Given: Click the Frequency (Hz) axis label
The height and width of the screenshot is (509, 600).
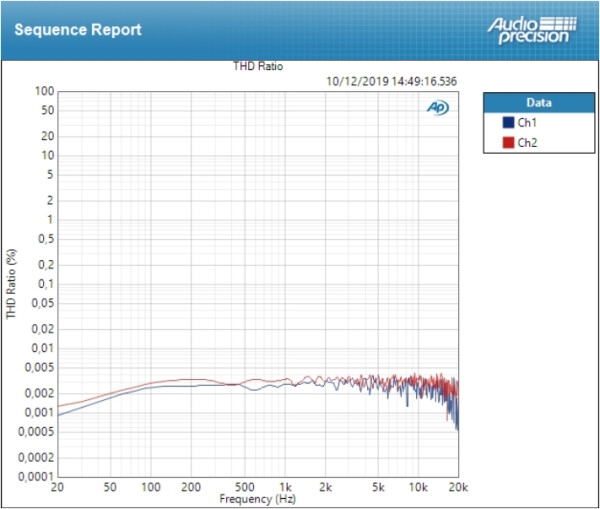Looking at the screenshot, I should click(x=258, y=498).
